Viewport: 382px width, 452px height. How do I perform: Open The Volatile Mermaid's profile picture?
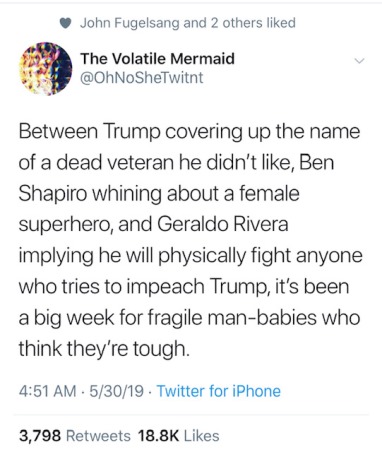click(x=46, y=68)
